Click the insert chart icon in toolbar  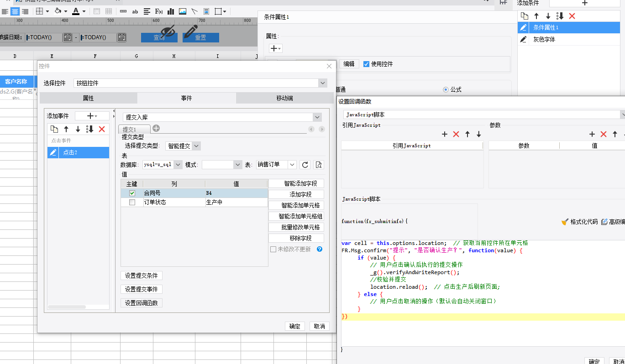(x=171, y=11)
